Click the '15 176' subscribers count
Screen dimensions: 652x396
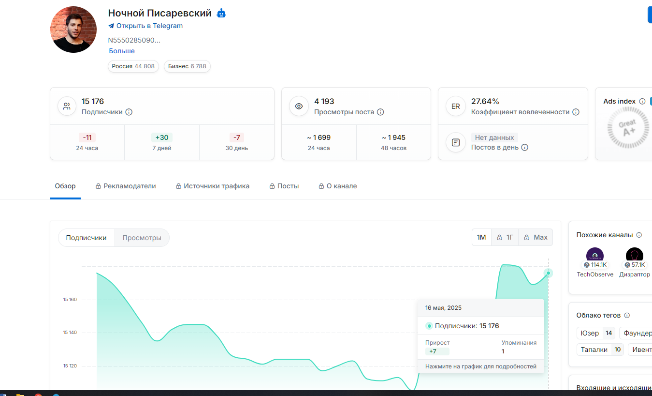pos(93,101)
